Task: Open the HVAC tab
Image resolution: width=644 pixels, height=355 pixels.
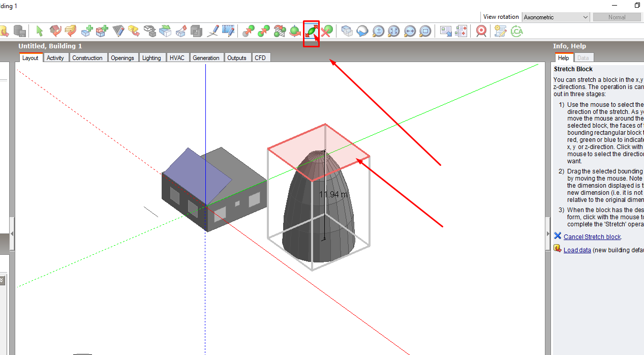Action: (x=177, y=58)
